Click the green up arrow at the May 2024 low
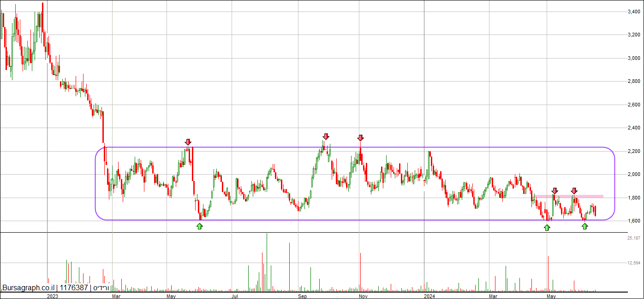The height and width of the screenshot is (299, 644). pos(547,227)
